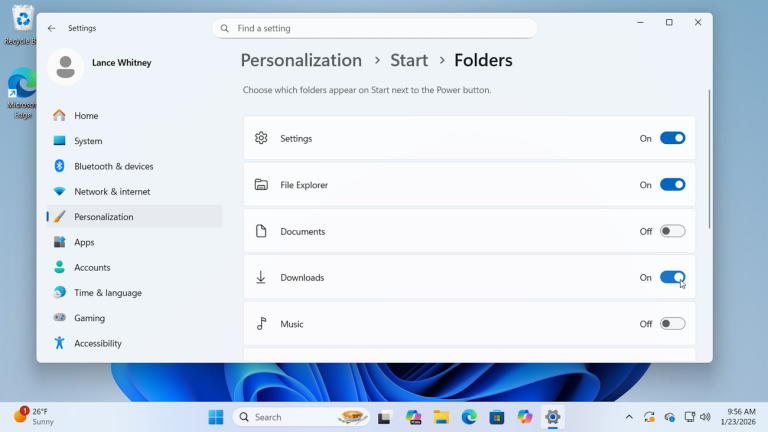Image resolution: width=768 pixels, height=432 pixels.
Task: Click Personalization in the breadcrumb
Action: 301,61
